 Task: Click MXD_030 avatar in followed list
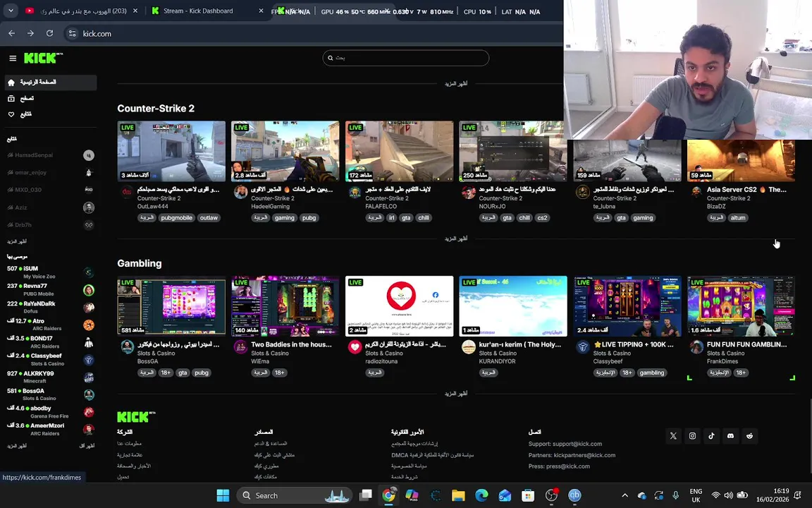pos(89,190)
